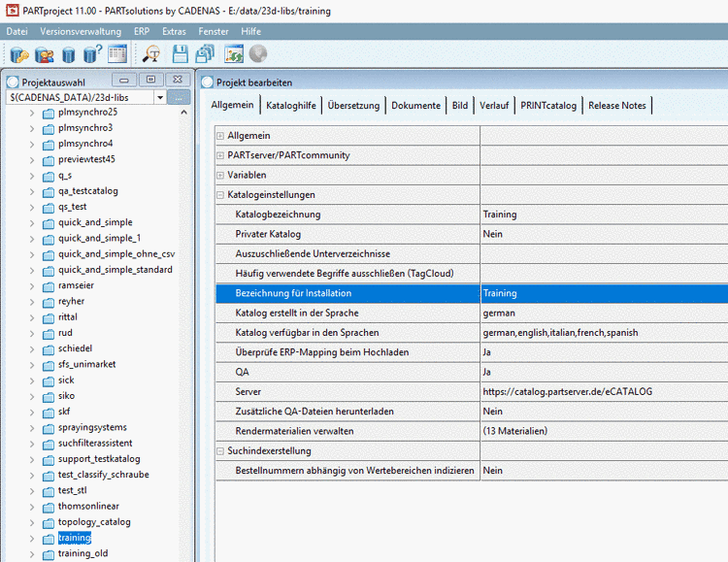Expand the rittal folder tree node
The height and width of the screenshot is (562, 728).
click(x=31, y=317)
